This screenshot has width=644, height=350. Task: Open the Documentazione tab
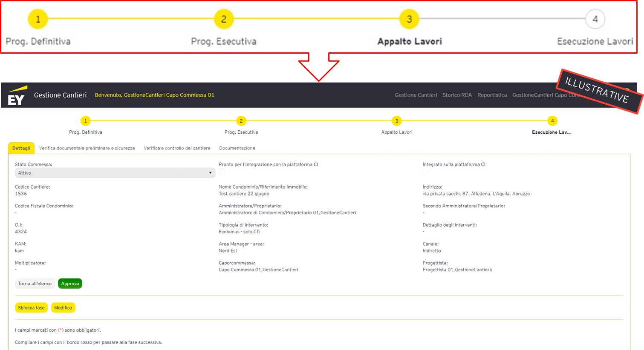click(237, 148)
